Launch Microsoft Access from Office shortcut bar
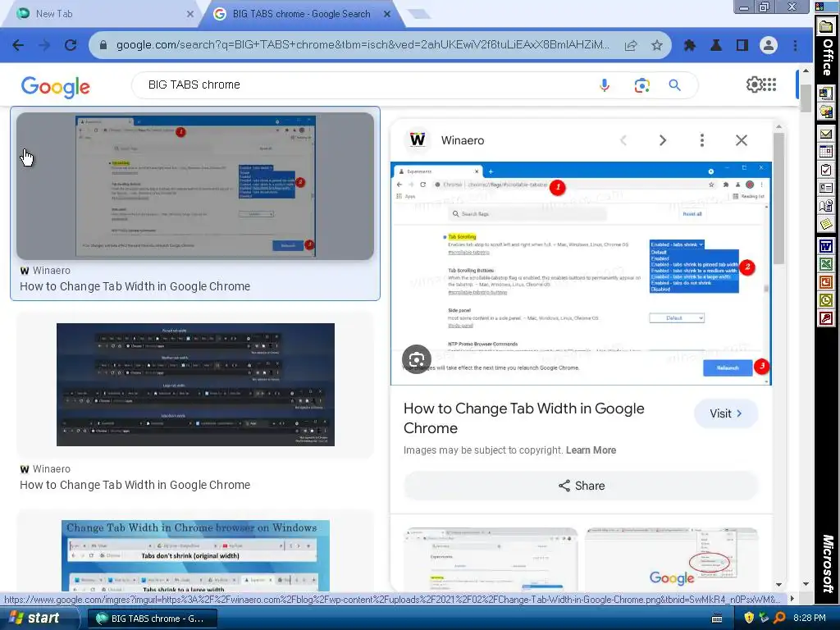 826,319
